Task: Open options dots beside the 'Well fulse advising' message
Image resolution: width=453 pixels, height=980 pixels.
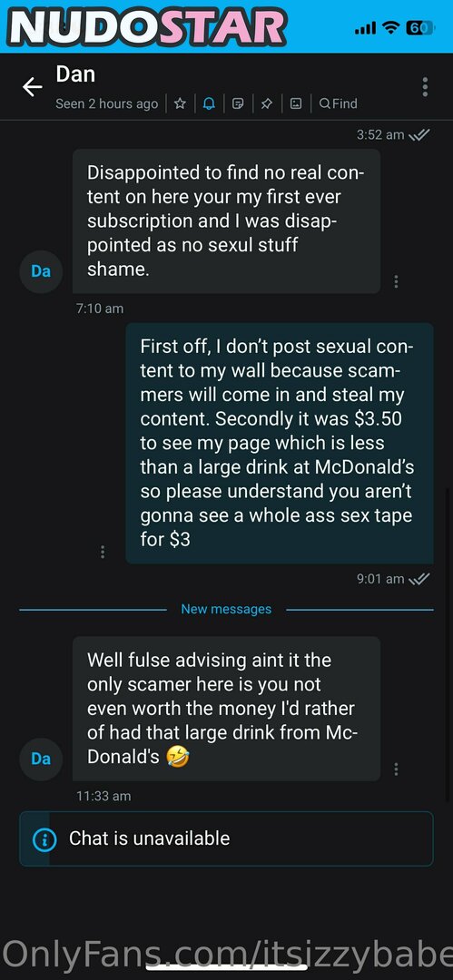Action: click(396, 769)
